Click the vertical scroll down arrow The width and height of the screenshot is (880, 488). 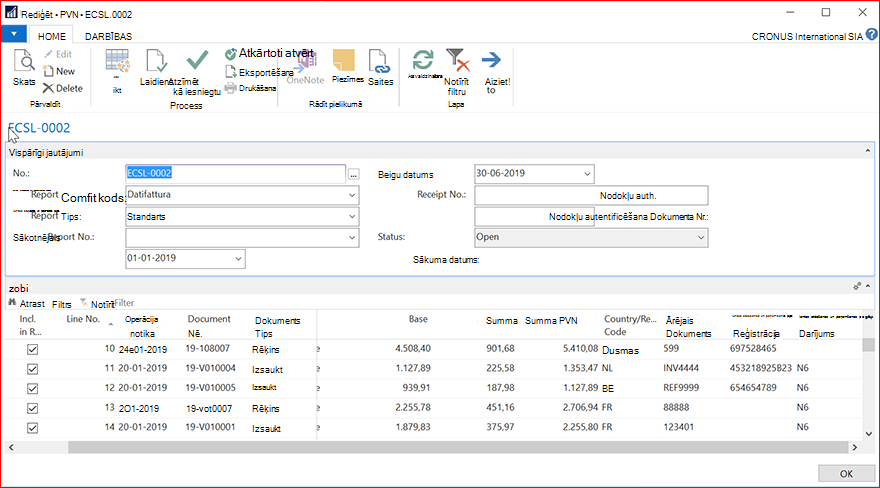tap(869, 434)
